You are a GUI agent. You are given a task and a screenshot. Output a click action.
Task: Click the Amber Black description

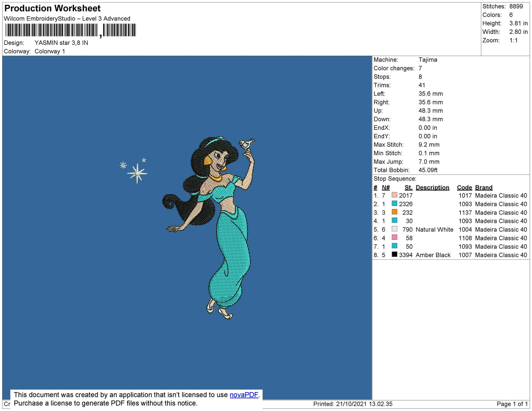(x=433, y=255)
